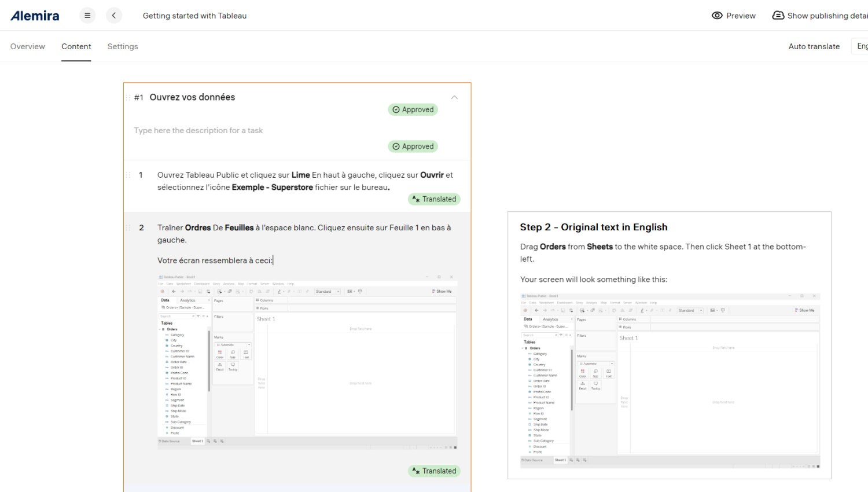Collapse task #1 Ouvrez vos données
Image resolution: width=868 pixels, height=492 pixels.
click(x=454, y=97)
